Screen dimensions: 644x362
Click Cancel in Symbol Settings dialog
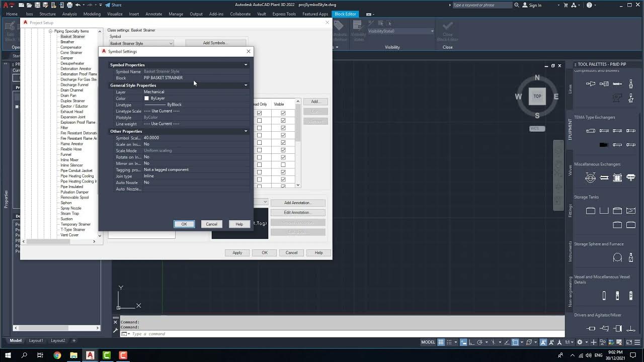click(211, 224)
